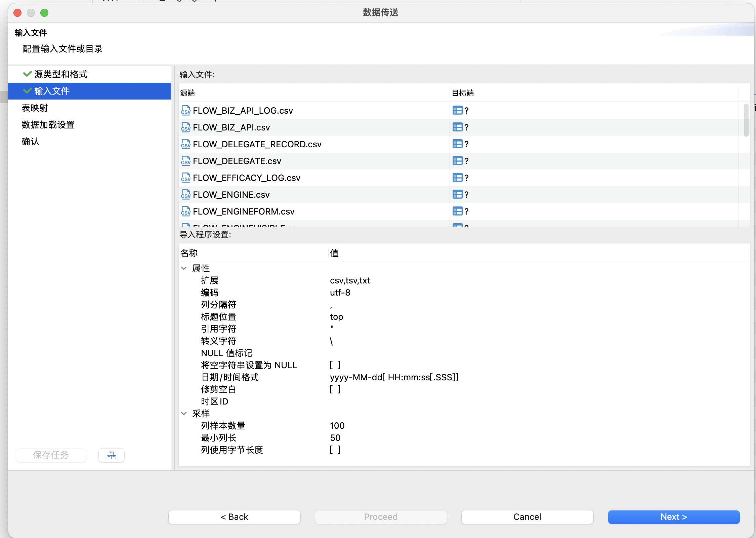Click the task hierarchy icon button beside 保存任务
Screen dimensions: 756x538
point(111,455)
